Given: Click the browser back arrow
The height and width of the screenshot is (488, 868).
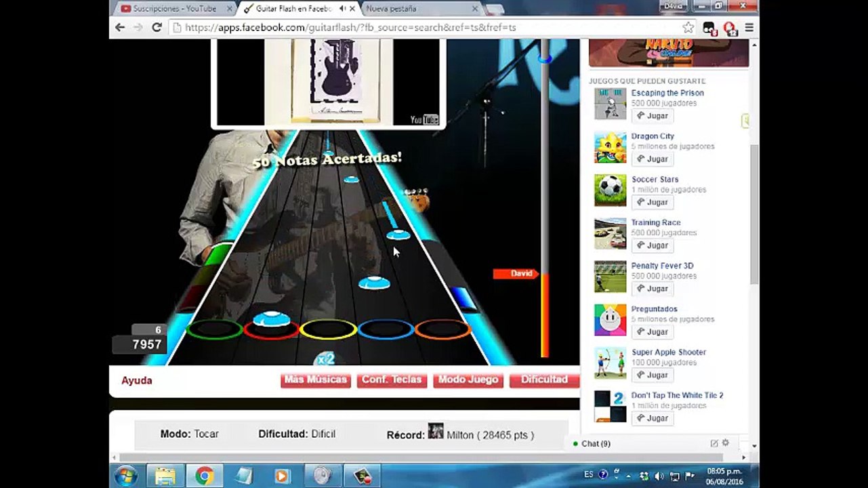Looking at the screenshot, I should pyautogui.click(x=120, y=28).
